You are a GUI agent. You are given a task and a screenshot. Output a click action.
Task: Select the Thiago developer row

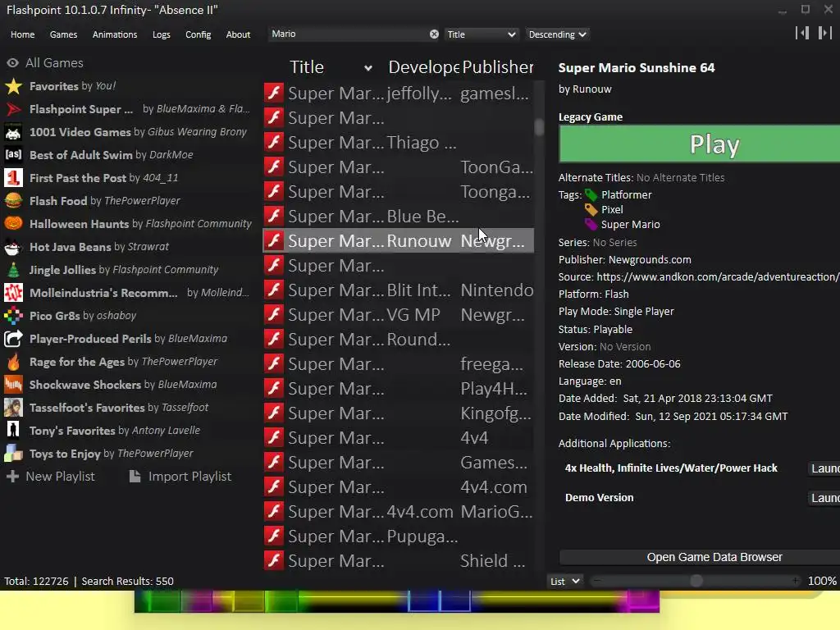(x=398, y=143)
